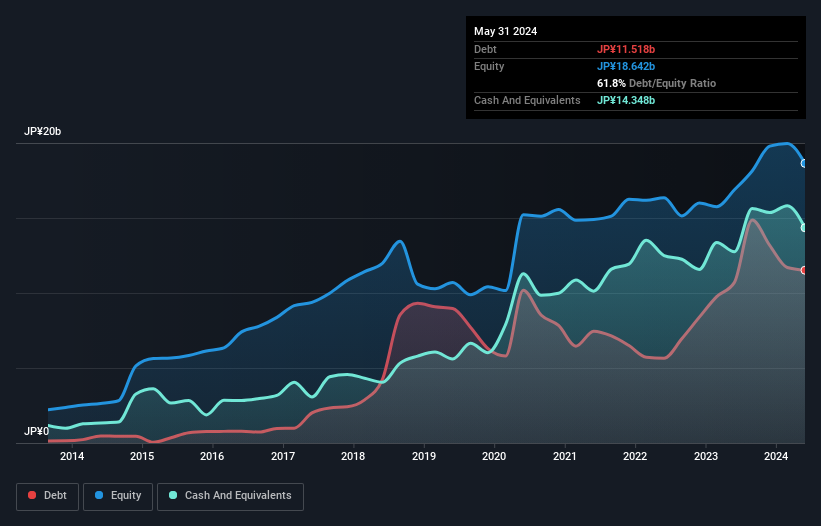Toggle the Debt series legend button
Screen dimensions: 821x526
(x=48, y=496)
